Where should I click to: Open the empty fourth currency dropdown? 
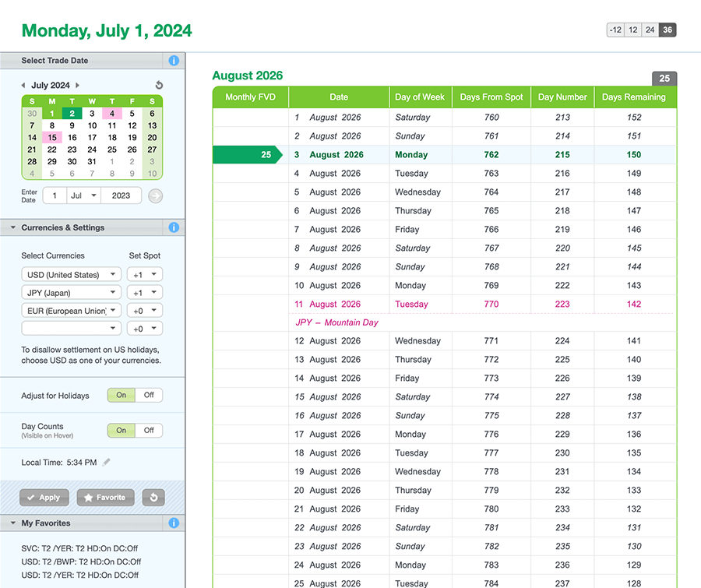coord(71,328)
